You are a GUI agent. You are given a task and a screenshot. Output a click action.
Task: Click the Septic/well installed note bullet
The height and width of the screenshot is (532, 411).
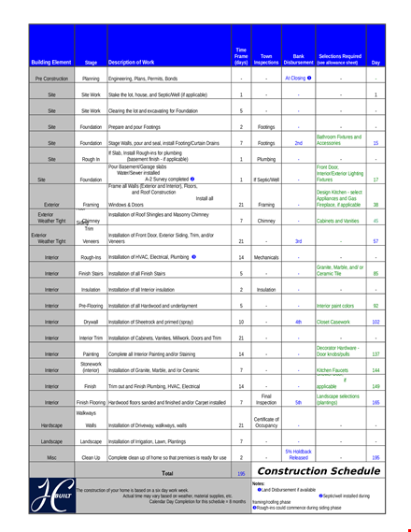coord(320,496)
